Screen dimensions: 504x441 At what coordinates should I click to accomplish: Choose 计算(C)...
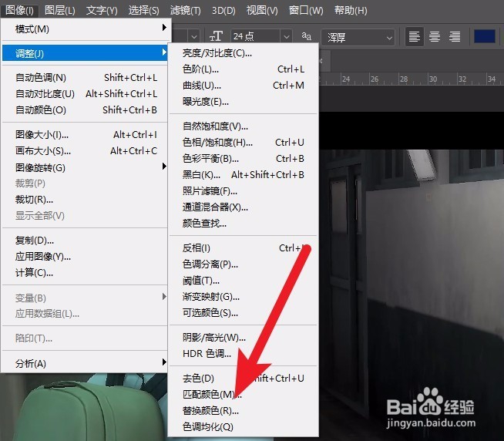point(86,273)
